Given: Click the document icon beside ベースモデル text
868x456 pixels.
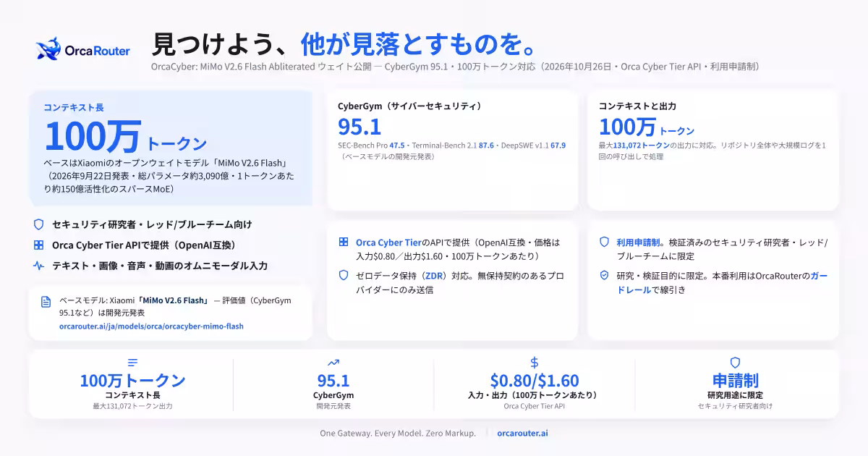Looking at the screenshot, I should click(x=46, y=302).
